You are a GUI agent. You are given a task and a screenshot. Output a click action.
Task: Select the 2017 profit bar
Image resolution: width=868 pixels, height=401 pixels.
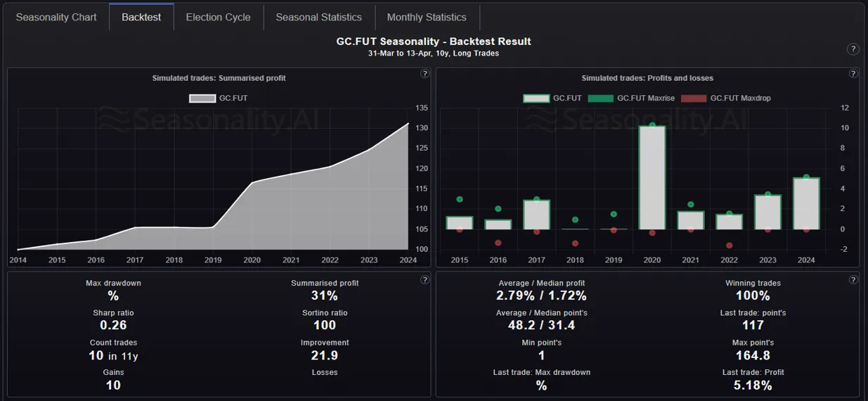tap(536, 215)
